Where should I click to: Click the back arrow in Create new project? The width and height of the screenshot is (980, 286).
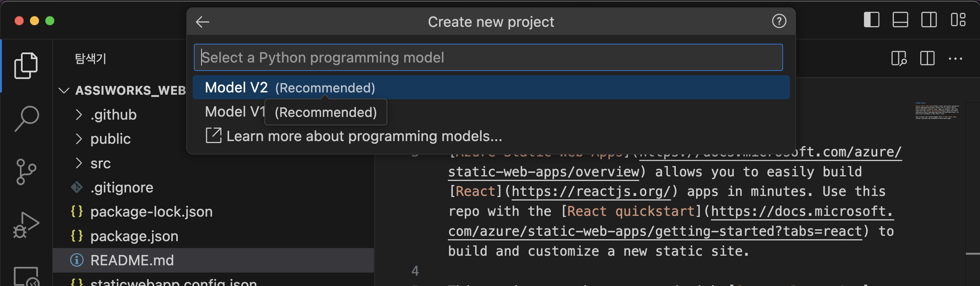coord(202,22)
